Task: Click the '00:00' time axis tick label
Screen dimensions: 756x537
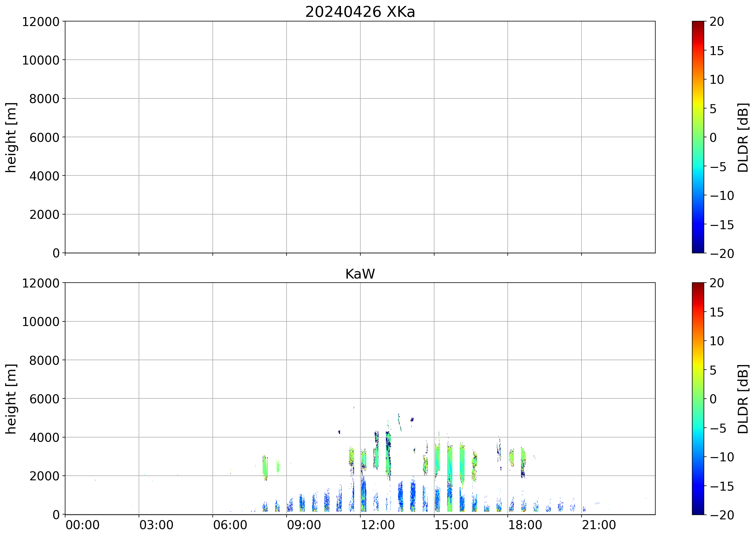Action: 82,525
